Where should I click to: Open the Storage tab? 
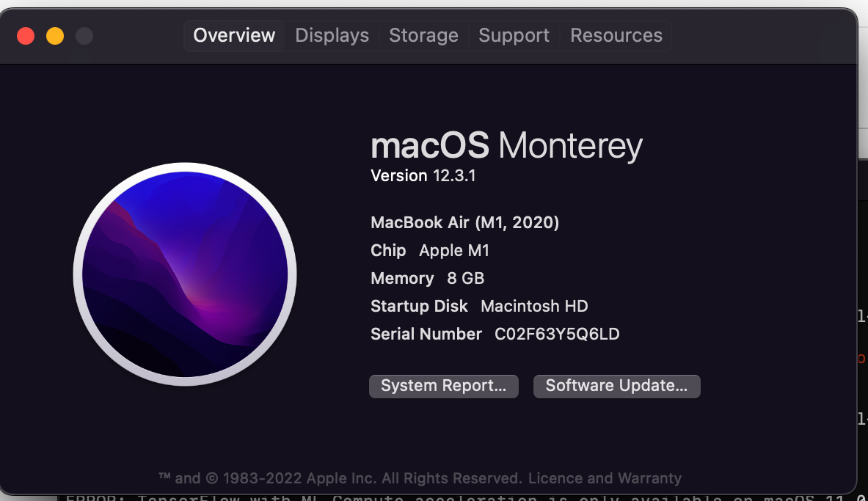(x=423, y=35)
